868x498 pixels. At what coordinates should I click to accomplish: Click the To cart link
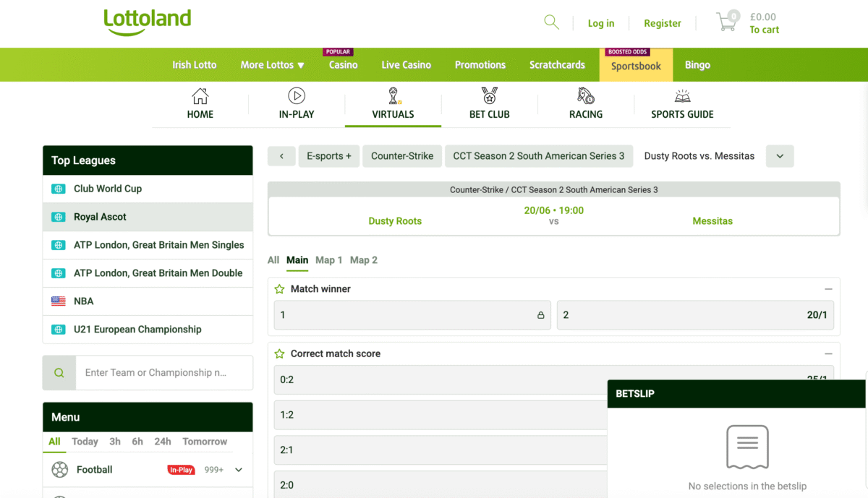pyautogui.click(x=765, y=30)
